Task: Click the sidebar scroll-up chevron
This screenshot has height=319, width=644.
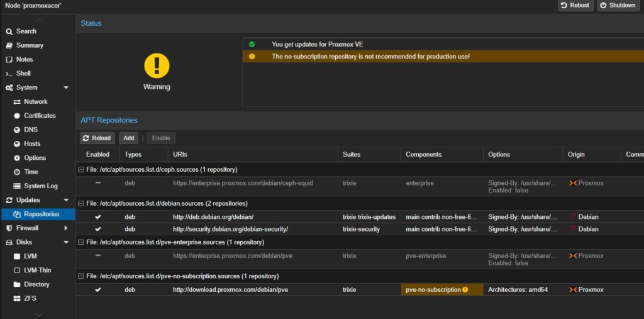Action: (x=38, y=20)
